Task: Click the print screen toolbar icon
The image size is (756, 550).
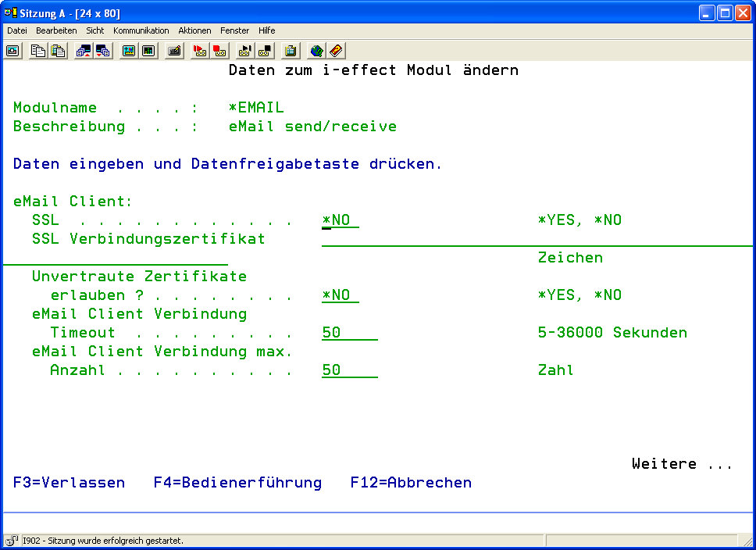Action: click(x=12, y=51)
